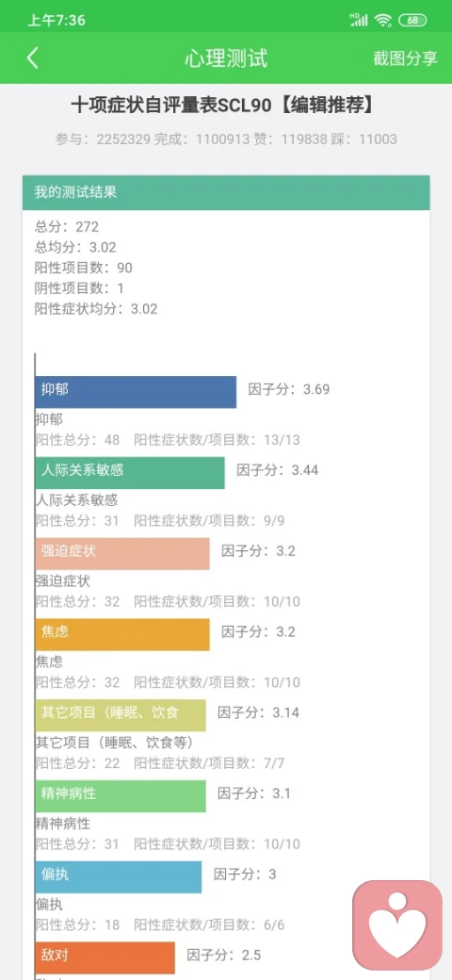The image size is (452, 980).
Task: Tap the Wi-Fi status icon
Action: tap(382, 20)
